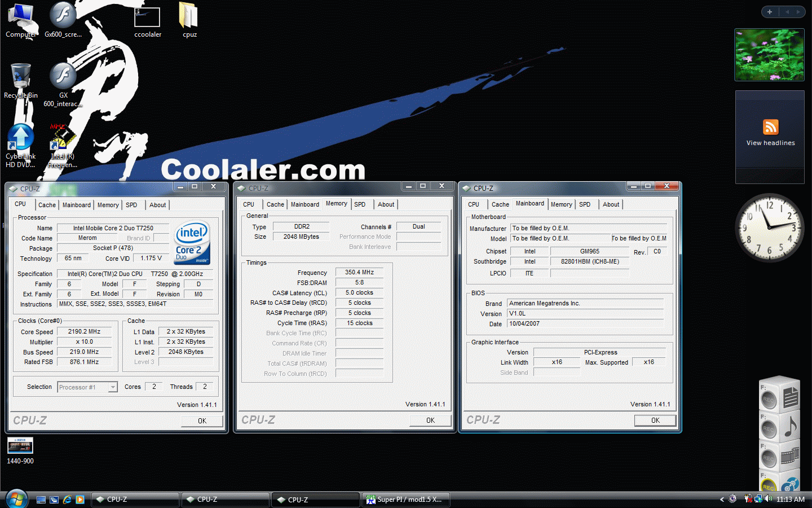Click the sidebar previous gadgets arrow

pos(787,12)
